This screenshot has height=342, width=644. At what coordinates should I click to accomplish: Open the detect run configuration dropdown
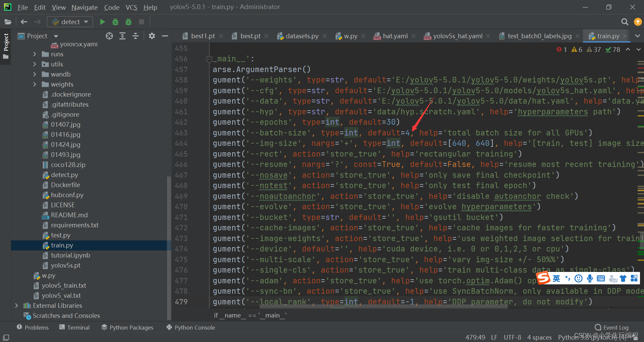click(70, 22)
